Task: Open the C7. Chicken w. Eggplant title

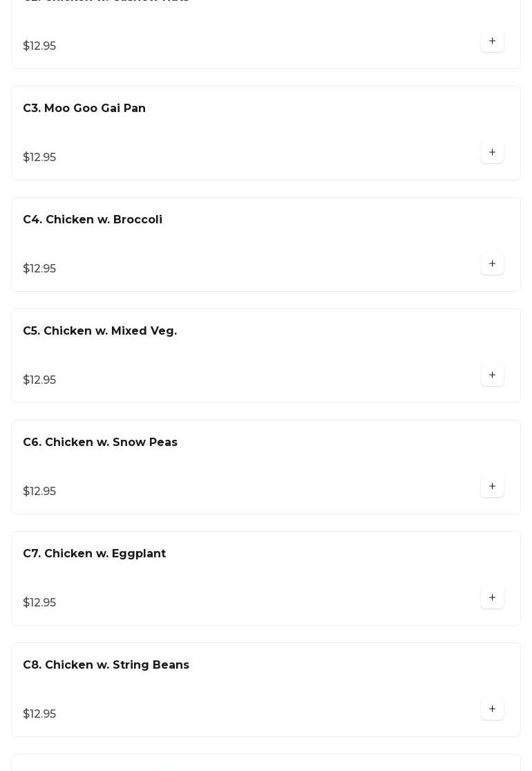Action: coord(94,554)
